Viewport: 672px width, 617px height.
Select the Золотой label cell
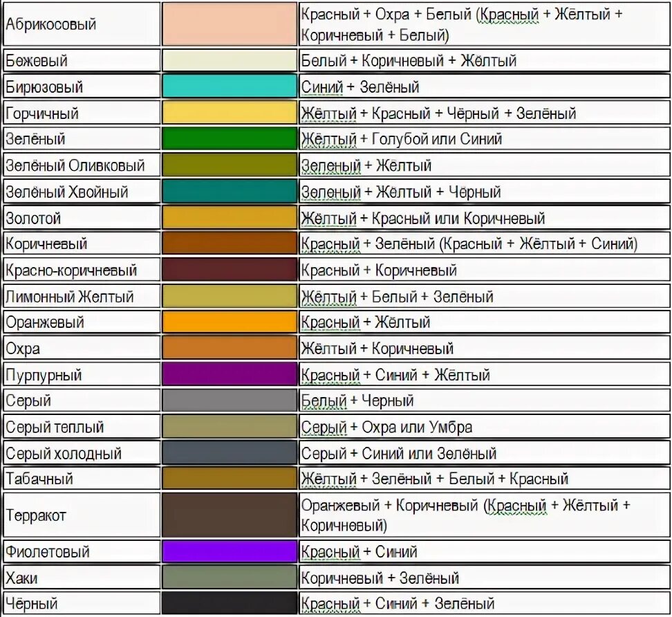[82, 218]
